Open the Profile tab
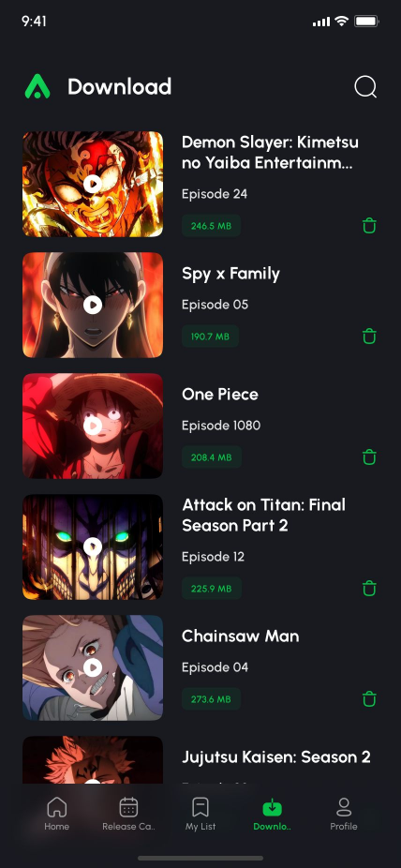 tap(344, 814)
